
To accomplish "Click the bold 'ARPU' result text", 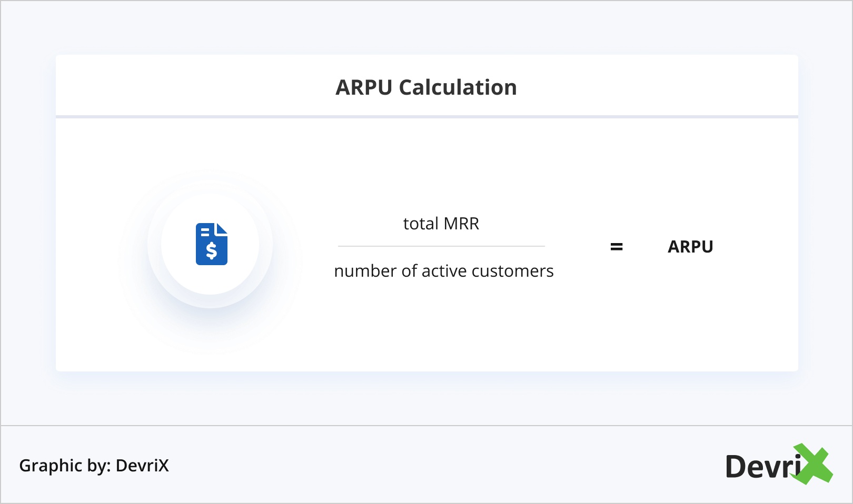I will (x=690, y=247).
